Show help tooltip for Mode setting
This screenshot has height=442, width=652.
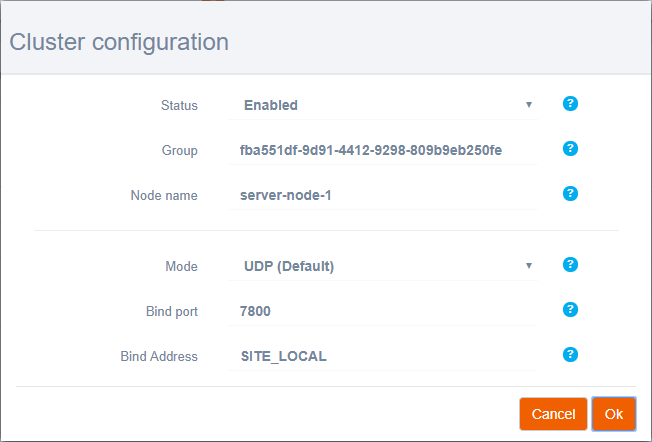(570, 265)
